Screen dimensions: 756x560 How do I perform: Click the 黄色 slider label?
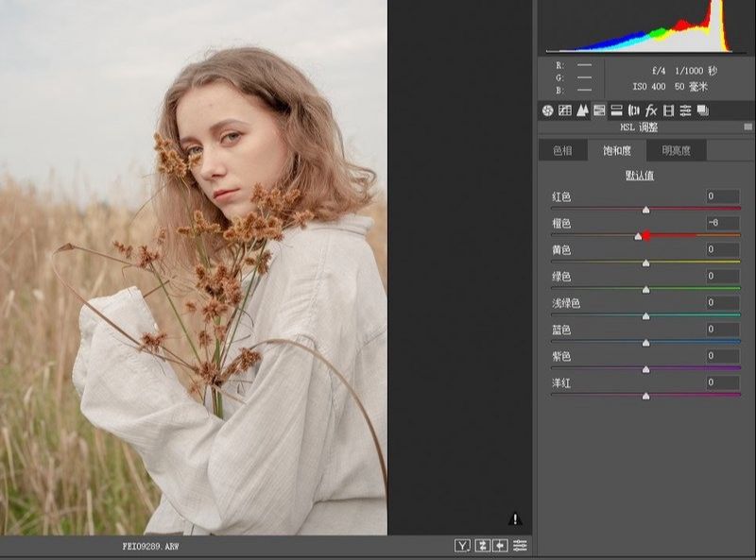561,250
